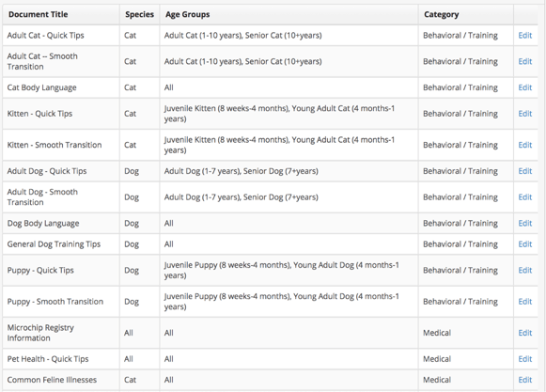This screenshot has width=546, height=392.
Task: Edit Pet Health - Quick Tips entry
Action: click(524, 359)
